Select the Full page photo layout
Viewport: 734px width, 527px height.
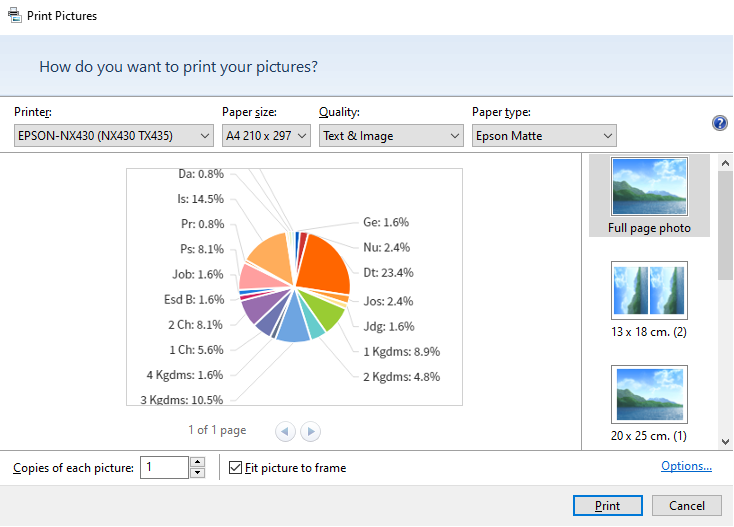pos(649,196)
